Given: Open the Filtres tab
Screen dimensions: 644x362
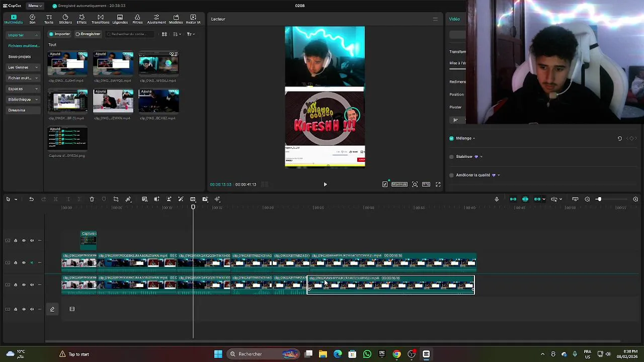Looking at the screenshot, I should (137, 19).
